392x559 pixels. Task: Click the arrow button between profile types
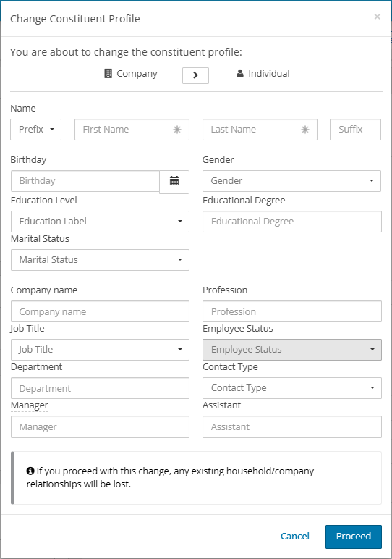click(195, 75)
